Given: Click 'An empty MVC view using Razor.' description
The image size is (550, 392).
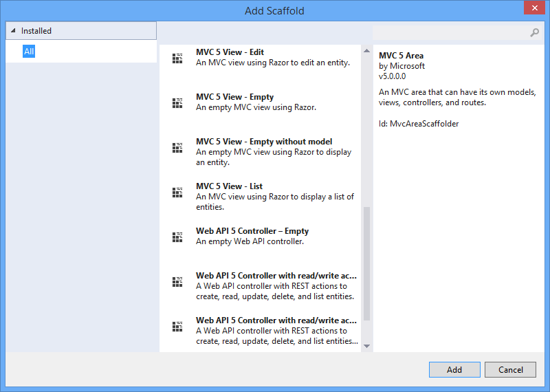Looking at the screenshot, I should (256, 107).
